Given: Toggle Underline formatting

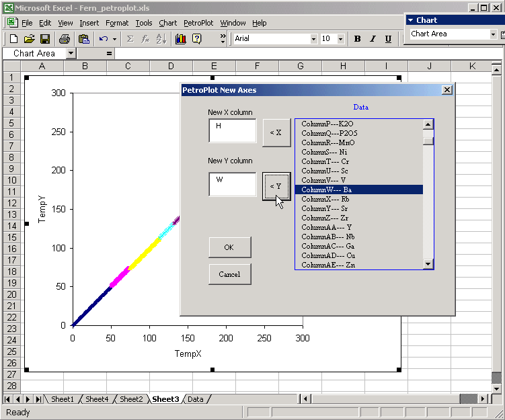Looking at the screenshot, I should click(389, 39).
